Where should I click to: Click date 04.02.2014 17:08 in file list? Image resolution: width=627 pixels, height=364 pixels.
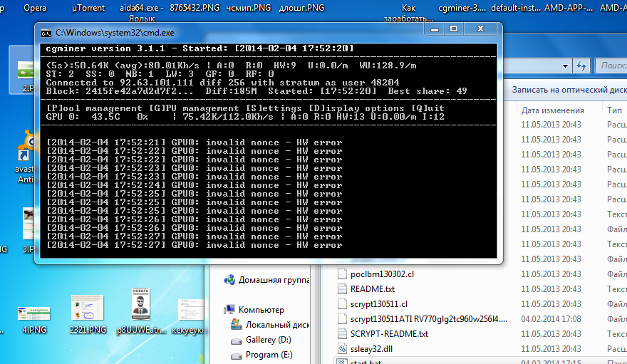pos(551,319)
